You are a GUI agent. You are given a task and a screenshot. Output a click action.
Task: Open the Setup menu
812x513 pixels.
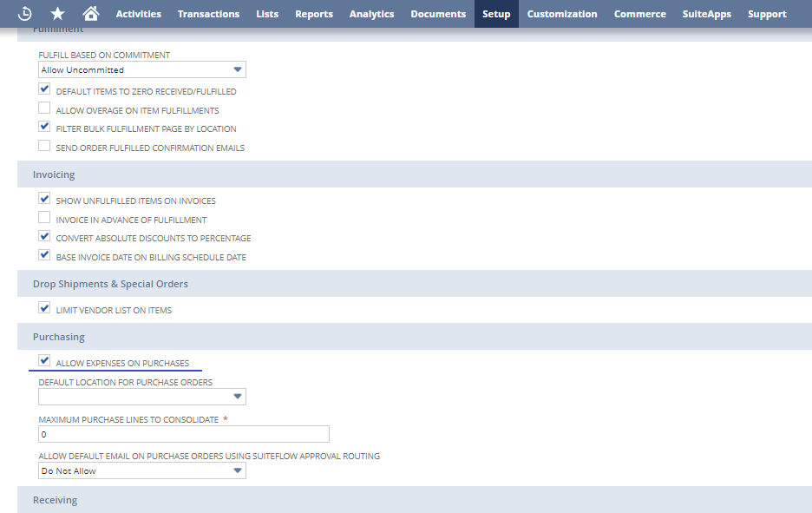tap(495, 13)
